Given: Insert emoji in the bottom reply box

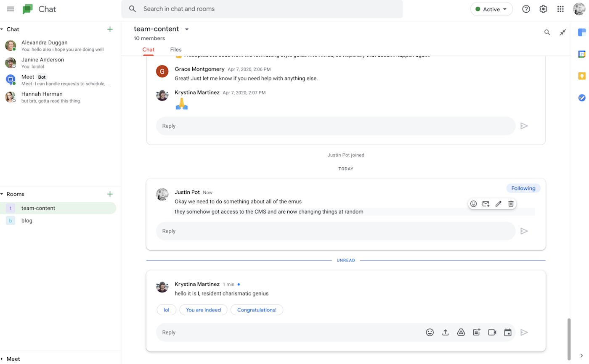Looking at the screenshot, I should click(x=430, y=332).
